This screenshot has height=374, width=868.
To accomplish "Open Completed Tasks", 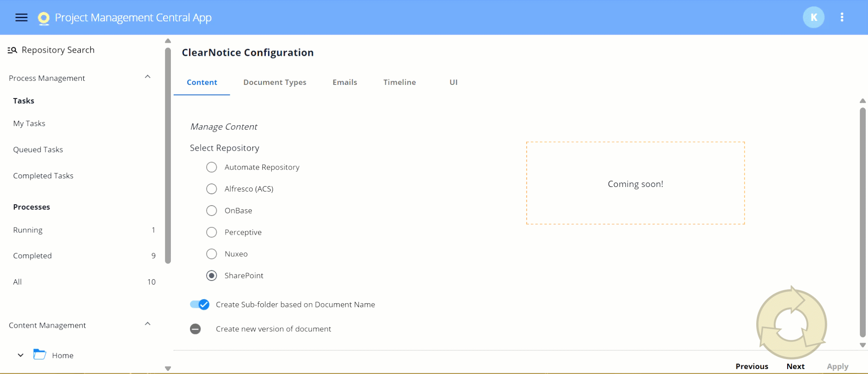I will [43, 176].
